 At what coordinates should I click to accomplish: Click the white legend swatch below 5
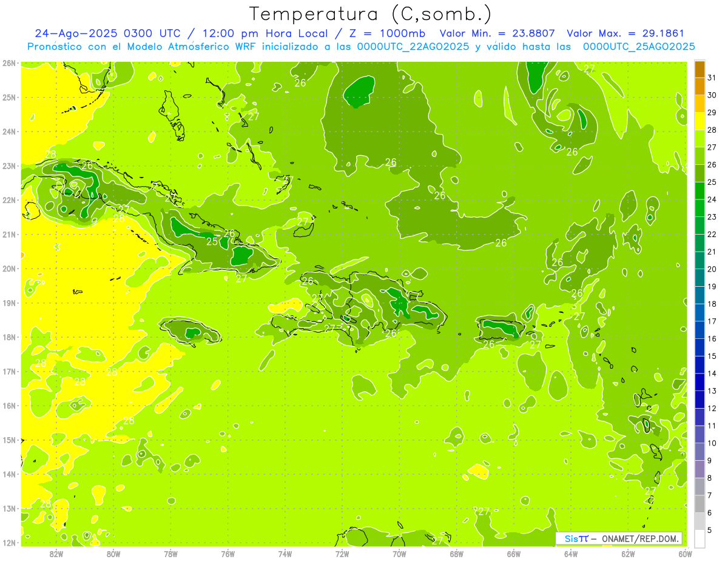pos(699,538)
